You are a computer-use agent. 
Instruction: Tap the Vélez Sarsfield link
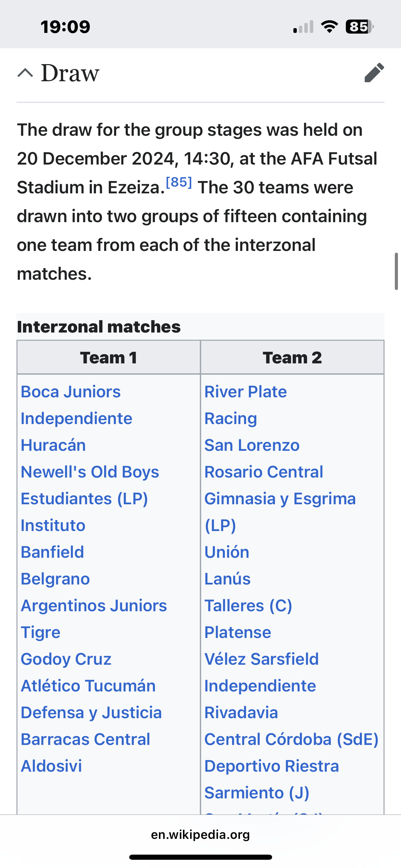pyautogui.click(x=262, y=659)
